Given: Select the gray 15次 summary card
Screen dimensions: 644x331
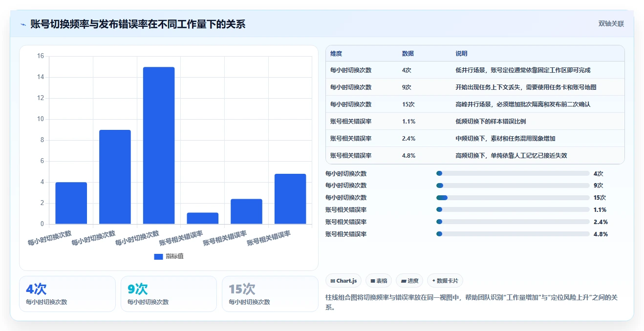Looking at the screenshot, I should [270, 294].
